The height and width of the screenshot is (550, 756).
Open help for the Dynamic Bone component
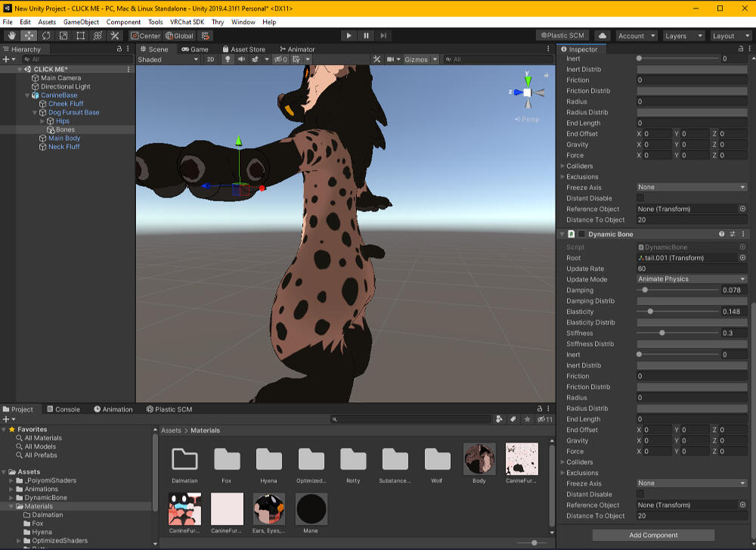point(722,235)
